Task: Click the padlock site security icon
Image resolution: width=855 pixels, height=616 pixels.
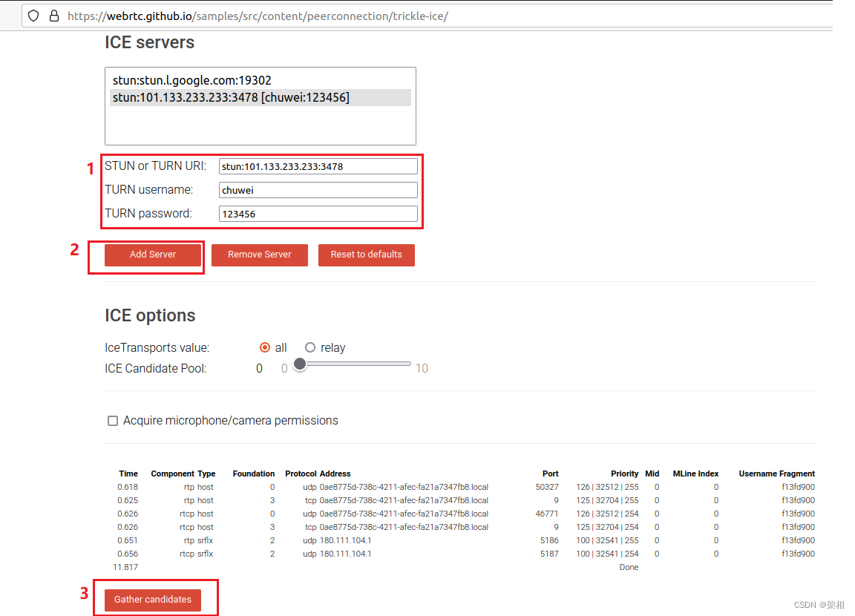Action: pyautogui.click(x=54, y=16)
